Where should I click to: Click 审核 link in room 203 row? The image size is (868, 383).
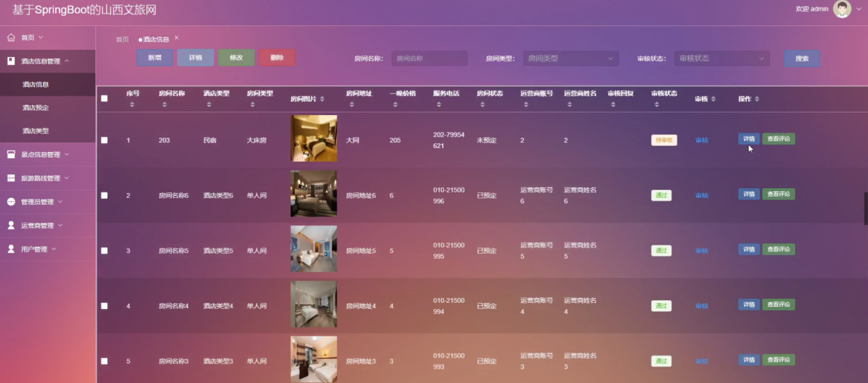coord(702,140)
